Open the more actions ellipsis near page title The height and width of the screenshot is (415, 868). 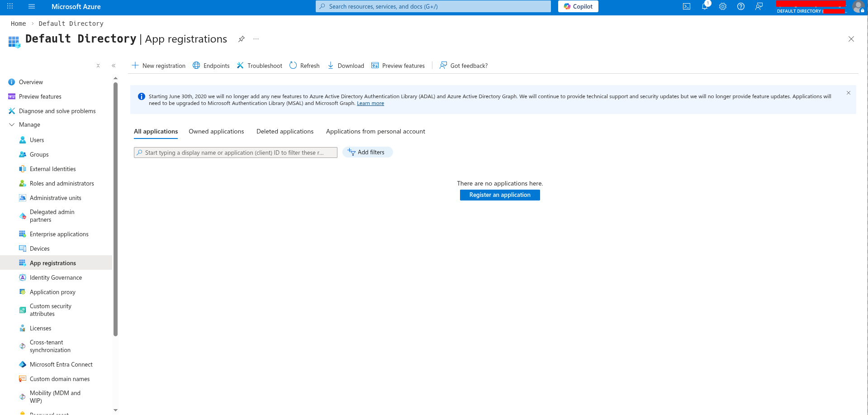click(256, 39)
